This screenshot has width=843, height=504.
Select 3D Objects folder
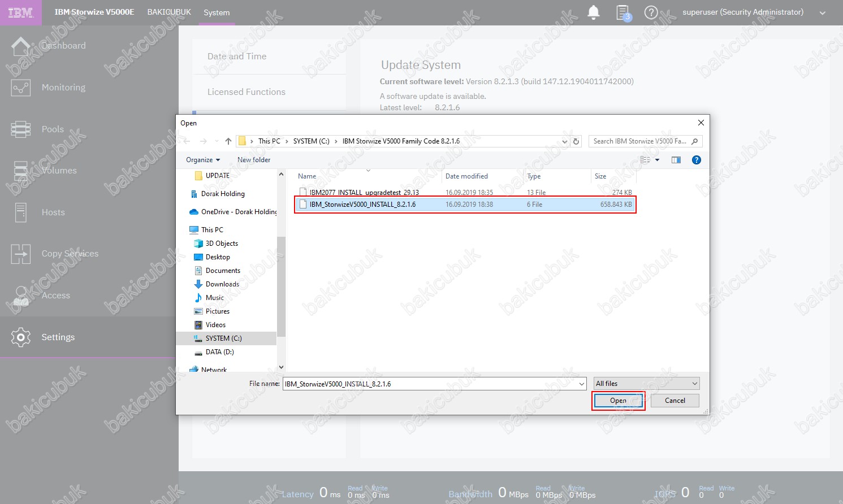222,244
